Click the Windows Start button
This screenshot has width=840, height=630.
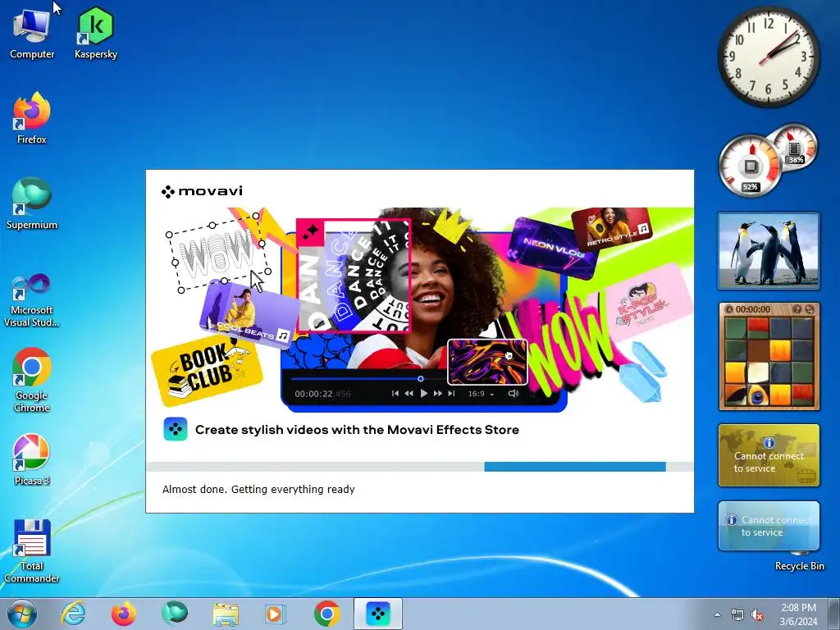22,614
